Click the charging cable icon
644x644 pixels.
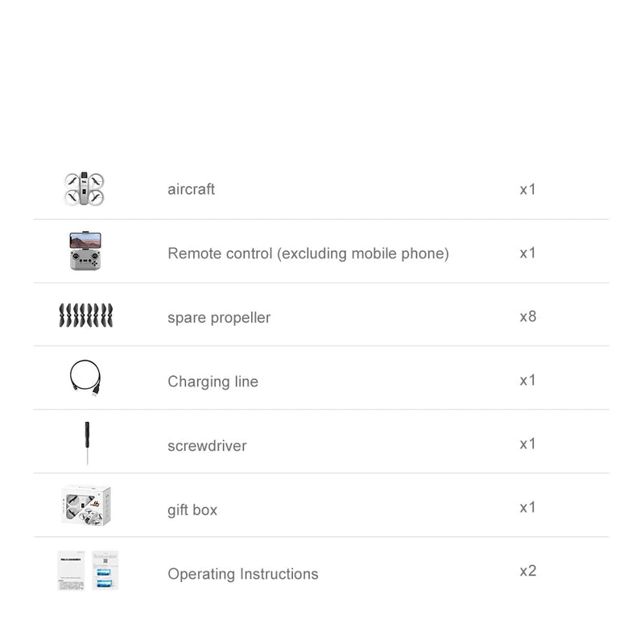click(x=85, y=378)
